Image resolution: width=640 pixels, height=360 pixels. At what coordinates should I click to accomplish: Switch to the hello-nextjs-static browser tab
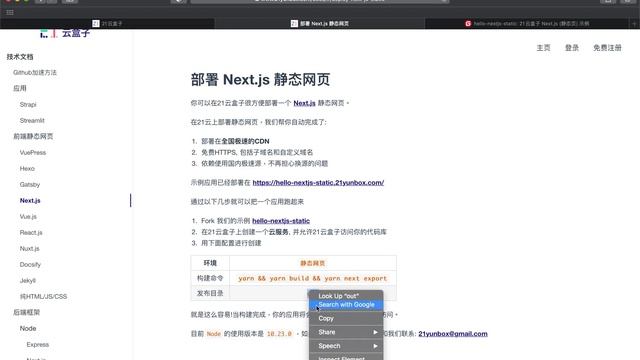click(527, 24)
